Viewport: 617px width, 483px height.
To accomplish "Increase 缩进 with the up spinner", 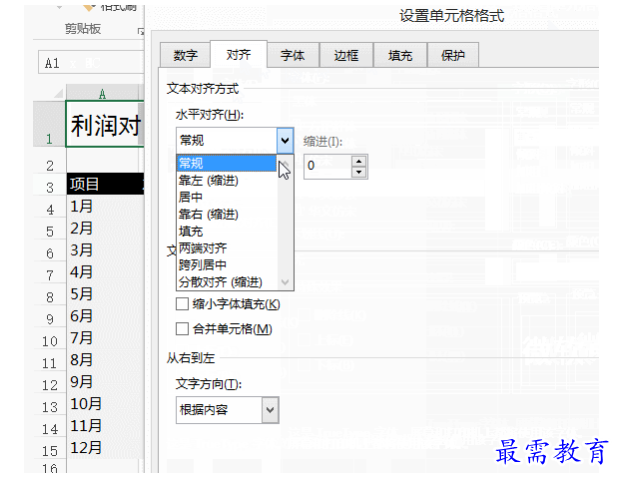I will pyautogui.click(x=358, y=161).
